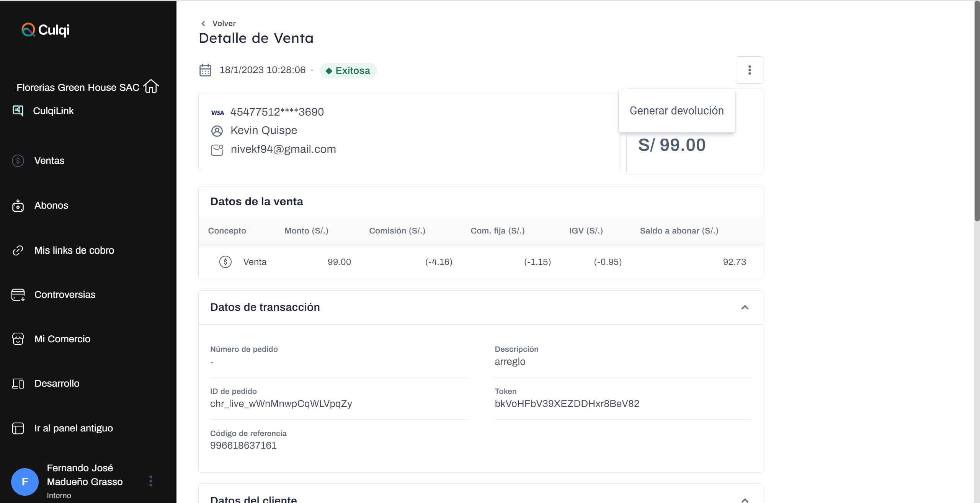The image size is (980, 503).
Task: Open user account options dots menu
Action: click(x=151, y=481)
